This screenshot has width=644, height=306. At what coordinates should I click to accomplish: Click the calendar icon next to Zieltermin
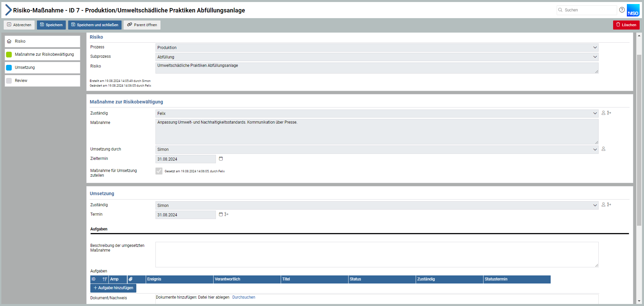coord(221,159)
